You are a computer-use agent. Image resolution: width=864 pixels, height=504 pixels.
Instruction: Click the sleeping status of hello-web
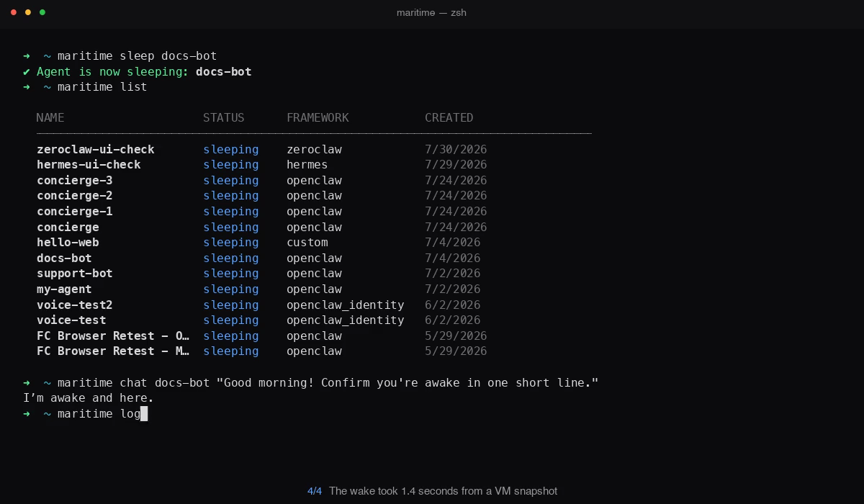click(230, 242)
